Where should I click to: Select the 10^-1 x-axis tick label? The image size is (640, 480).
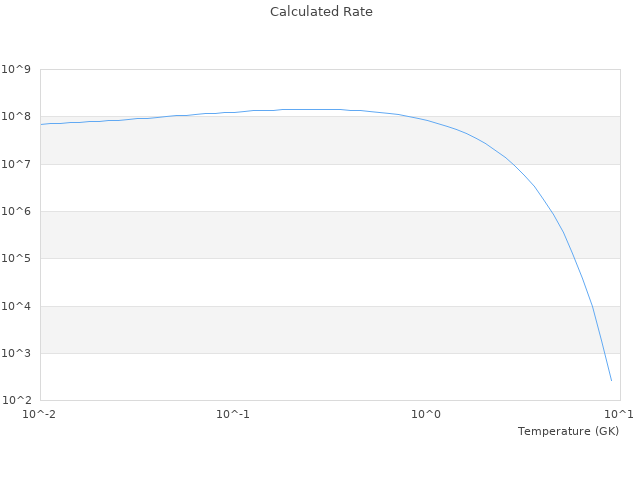pyautogui.click(x=233, y=414)
